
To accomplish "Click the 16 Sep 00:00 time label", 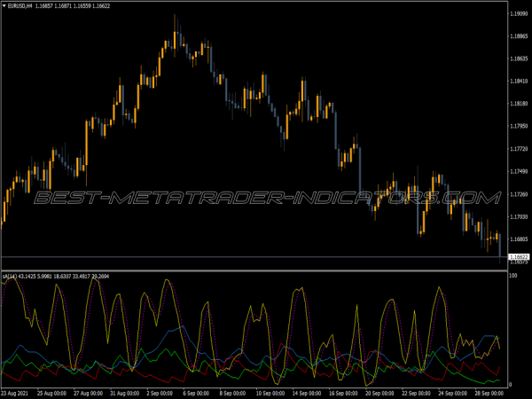I will (x=343, y=394).
